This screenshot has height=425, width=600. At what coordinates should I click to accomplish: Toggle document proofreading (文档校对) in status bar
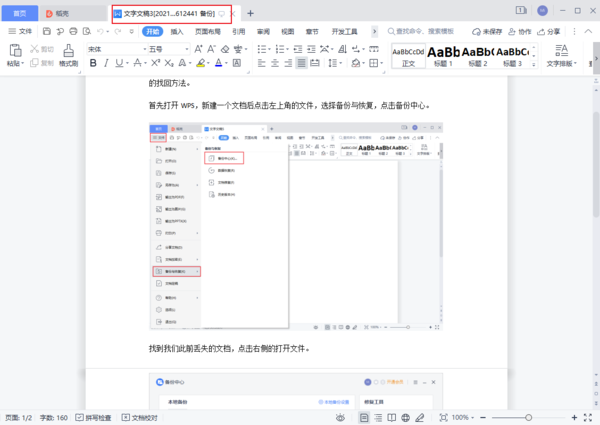coord(140,418)
